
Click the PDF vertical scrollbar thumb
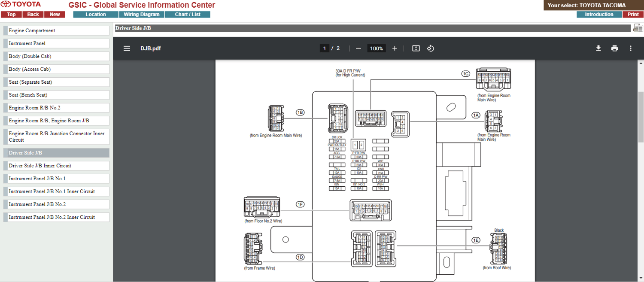click(x=641, y=117)
